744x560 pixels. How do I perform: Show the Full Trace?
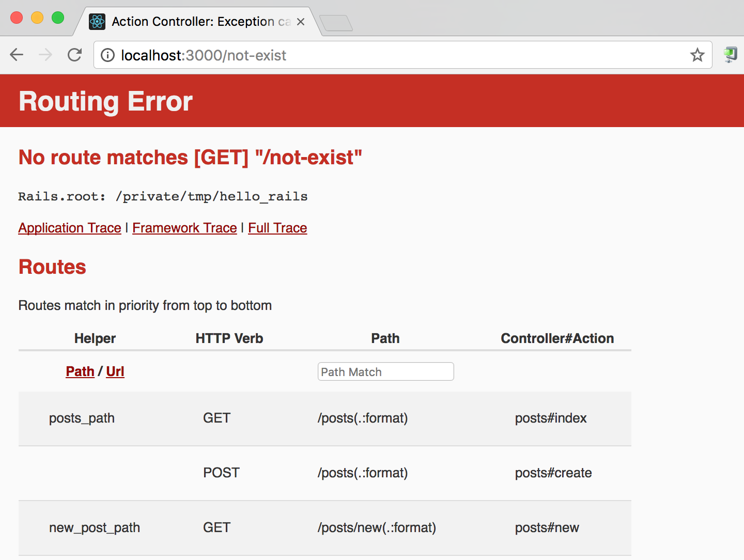(x=277, y=228)
